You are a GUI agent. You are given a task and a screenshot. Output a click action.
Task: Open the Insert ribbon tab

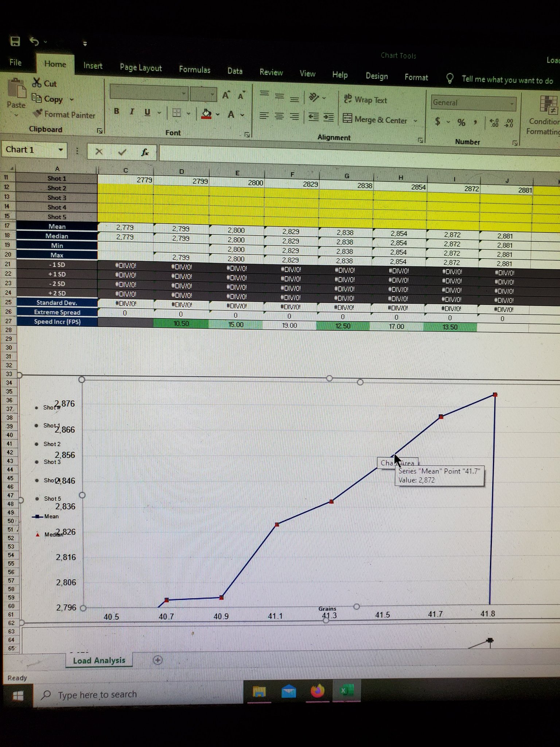93,66
